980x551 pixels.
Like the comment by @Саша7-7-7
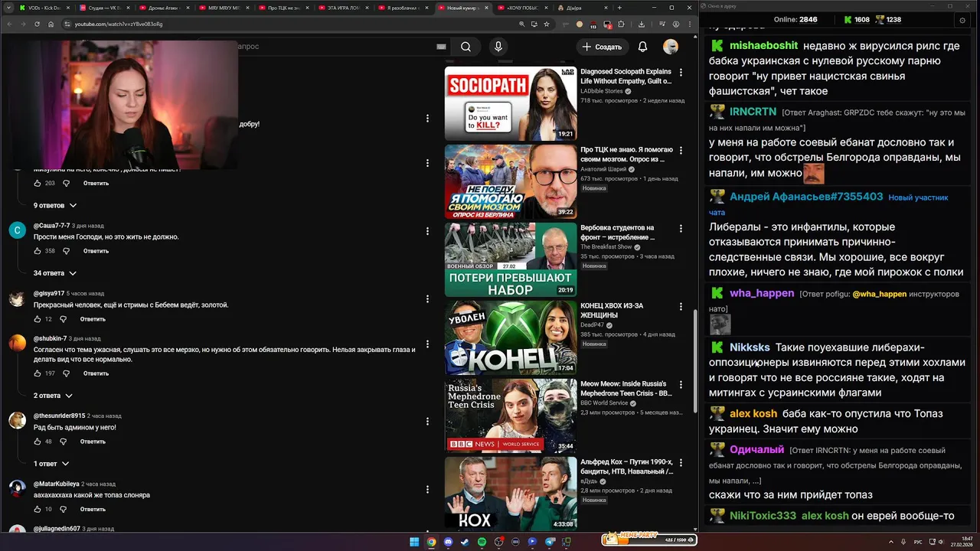click(38, 251)
